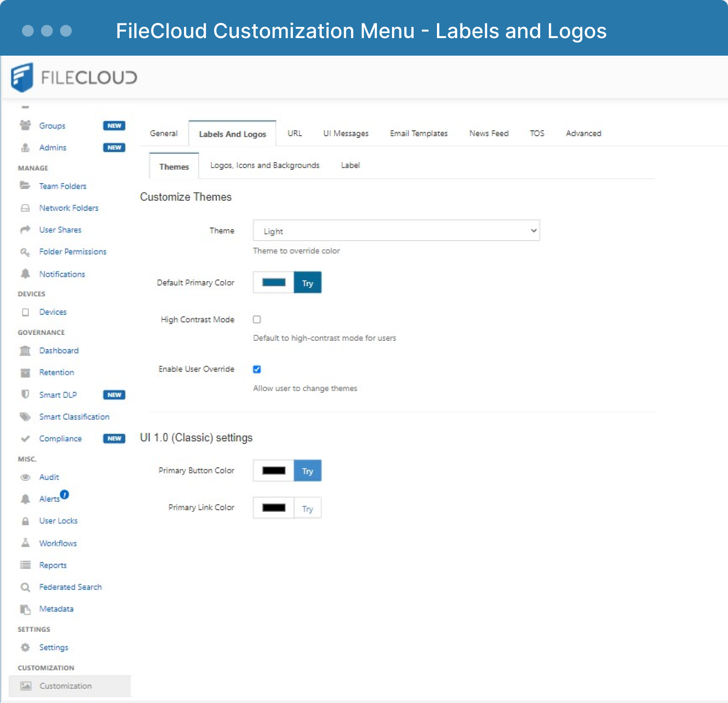Open the URL tab
This screenshot has height=703, width=728.
[295, 133]
